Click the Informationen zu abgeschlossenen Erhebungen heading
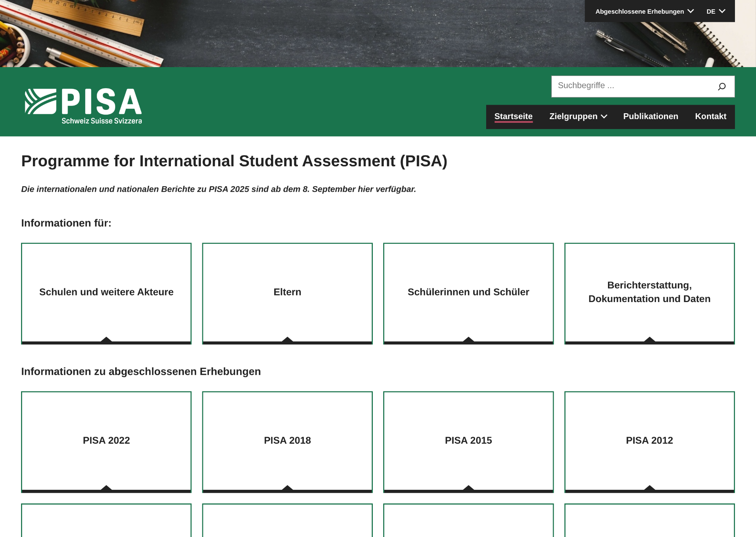This screenshot has width=756, height=537. (141, 371)
